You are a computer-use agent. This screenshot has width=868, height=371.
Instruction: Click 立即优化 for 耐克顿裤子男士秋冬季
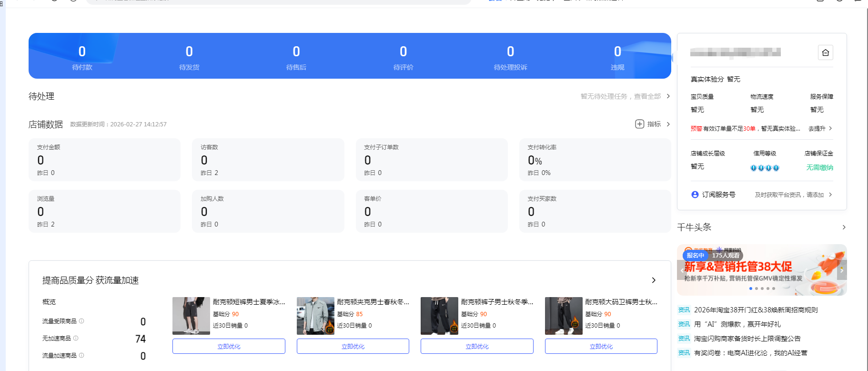pyautogui.click(x=477, y=346)
